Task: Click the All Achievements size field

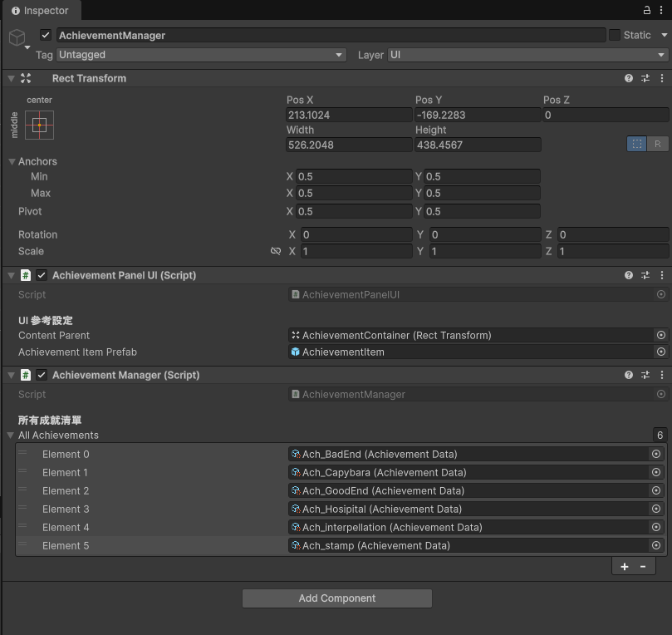Action: 660,436
